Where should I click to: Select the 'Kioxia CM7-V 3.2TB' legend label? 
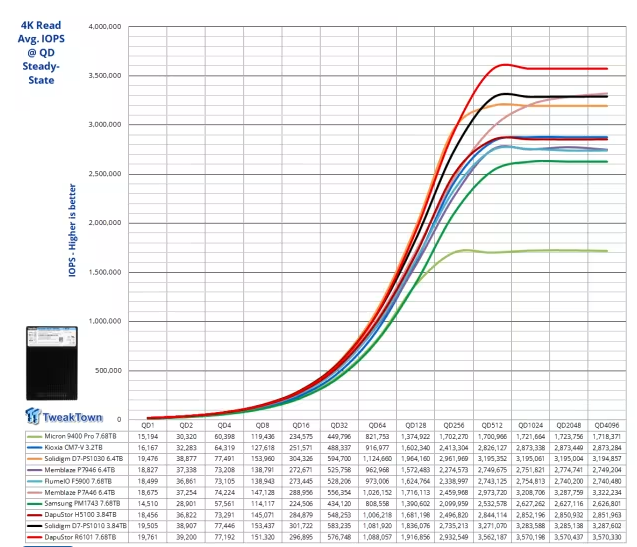tap(74, 447)
